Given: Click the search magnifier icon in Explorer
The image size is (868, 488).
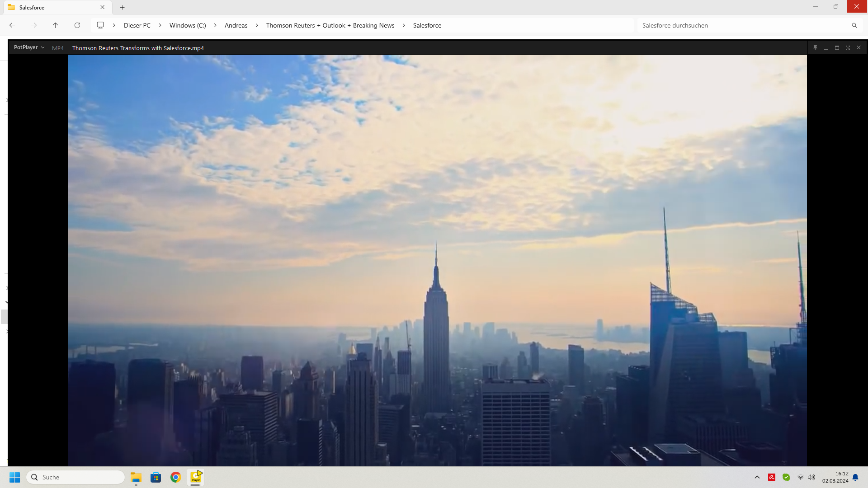Looking at the screenshot, I should [x=854, y=25].
